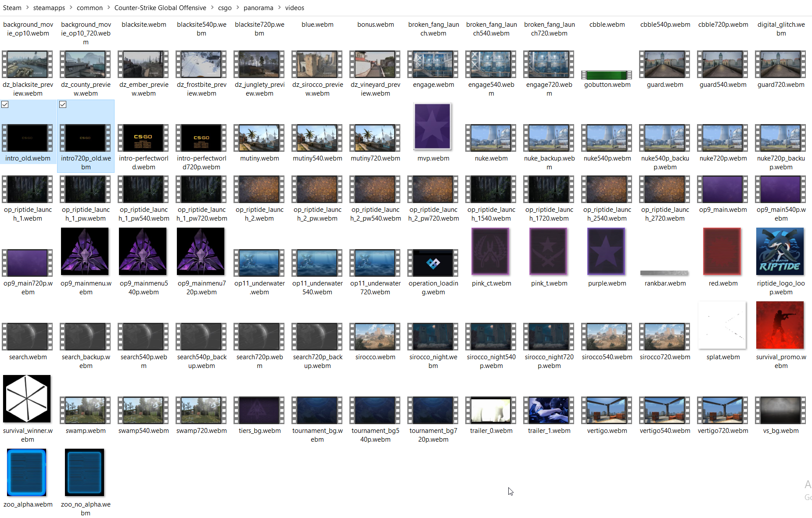Go to the Steam folder in breadcrumb
The height and width of the screenshot is (518, 812).
click(x=12, y=7)
